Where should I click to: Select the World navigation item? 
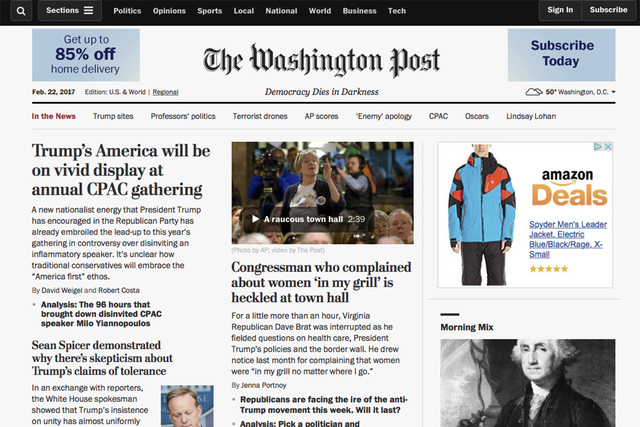point(320,11)
